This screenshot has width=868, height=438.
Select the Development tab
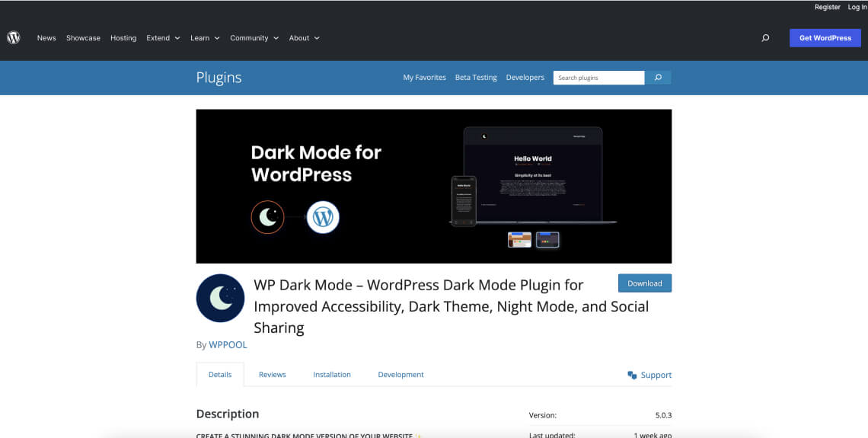400,375
